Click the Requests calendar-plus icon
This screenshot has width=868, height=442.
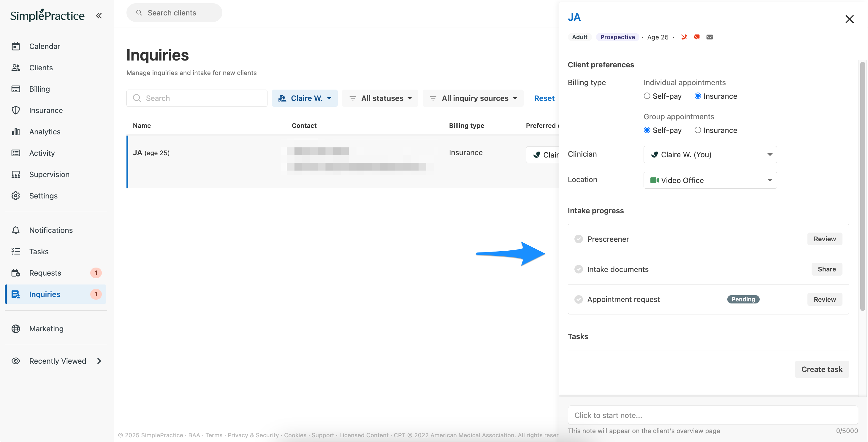click(16, 273)
